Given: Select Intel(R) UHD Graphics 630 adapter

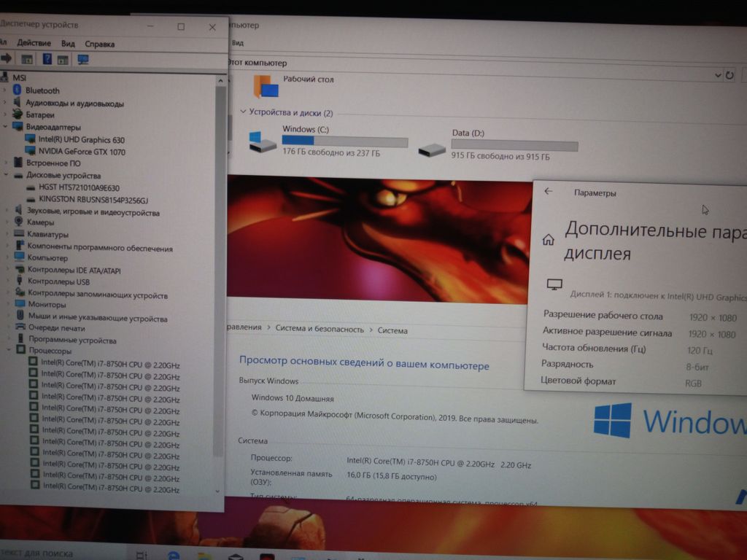Looking at the screenshot, I should (82, 139).
